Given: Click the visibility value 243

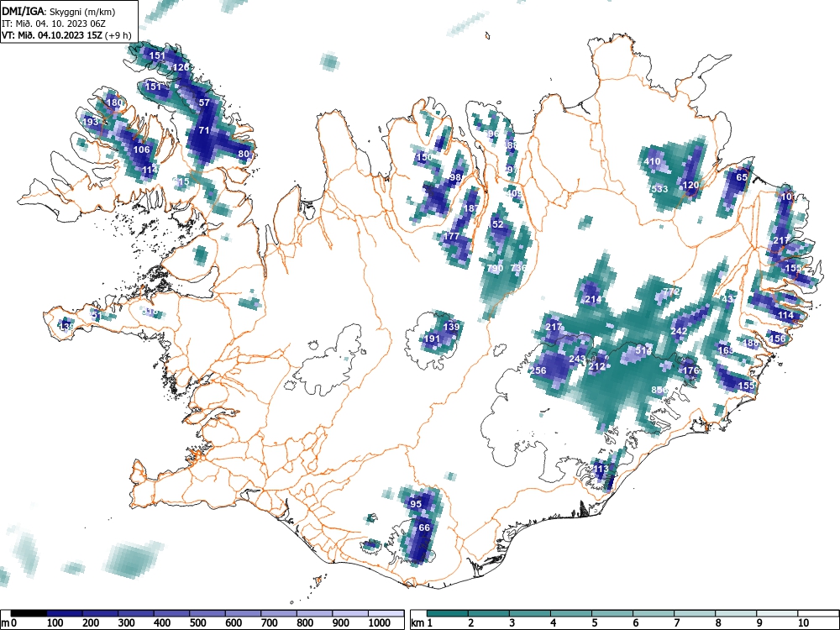Looking at the screenshot, I should (578, 359).
